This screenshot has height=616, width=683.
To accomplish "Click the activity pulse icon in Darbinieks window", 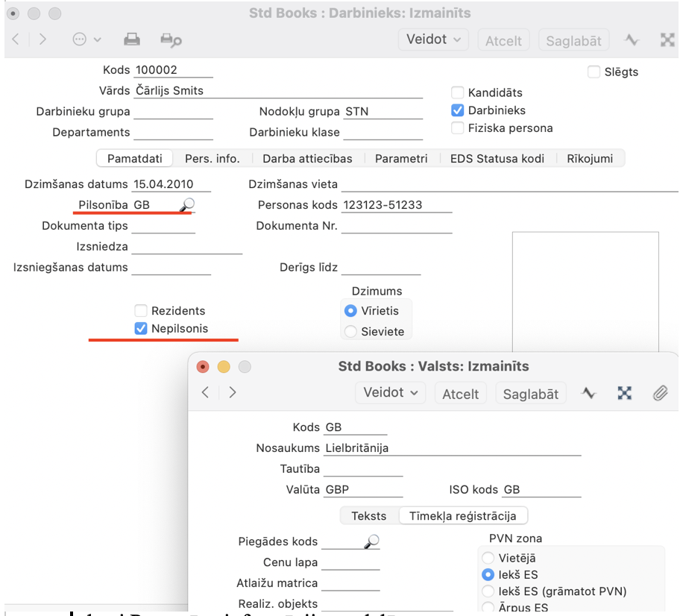I will pos(632,40).
